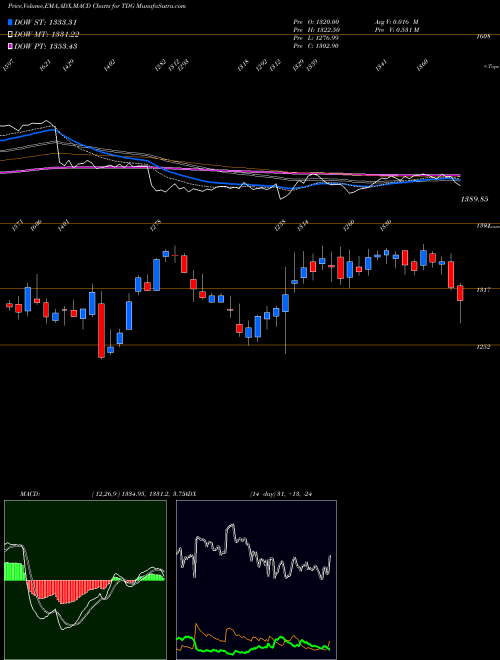
Task: Click the 1252 price level label
Action: [x=483, y=347]
